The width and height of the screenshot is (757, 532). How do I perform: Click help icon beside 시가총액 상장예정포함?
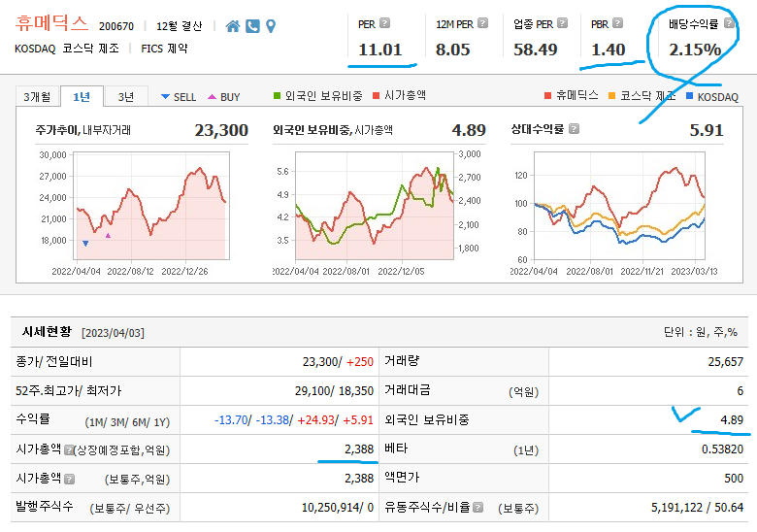point(69,449)
